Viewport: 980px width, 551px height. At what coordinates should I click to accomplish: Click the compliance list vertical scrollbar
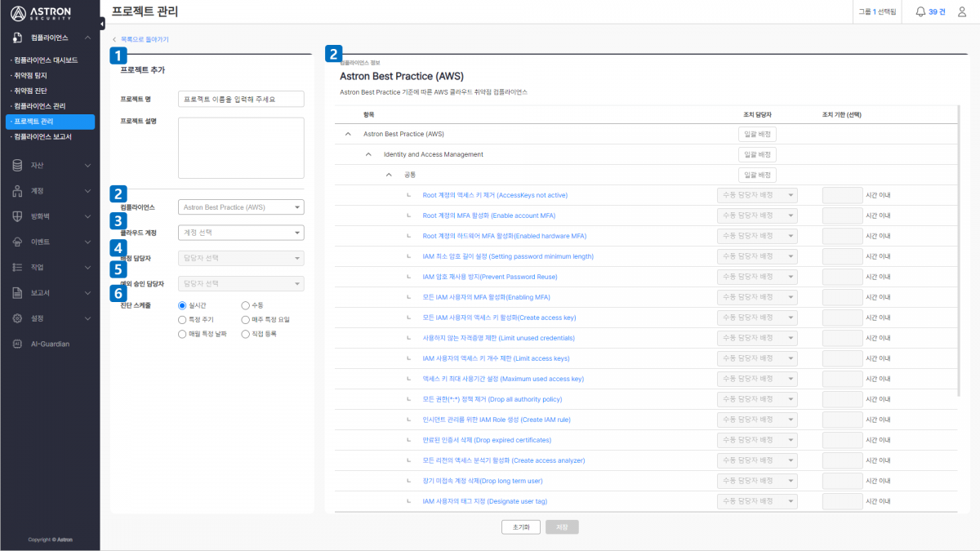[959, 250]
